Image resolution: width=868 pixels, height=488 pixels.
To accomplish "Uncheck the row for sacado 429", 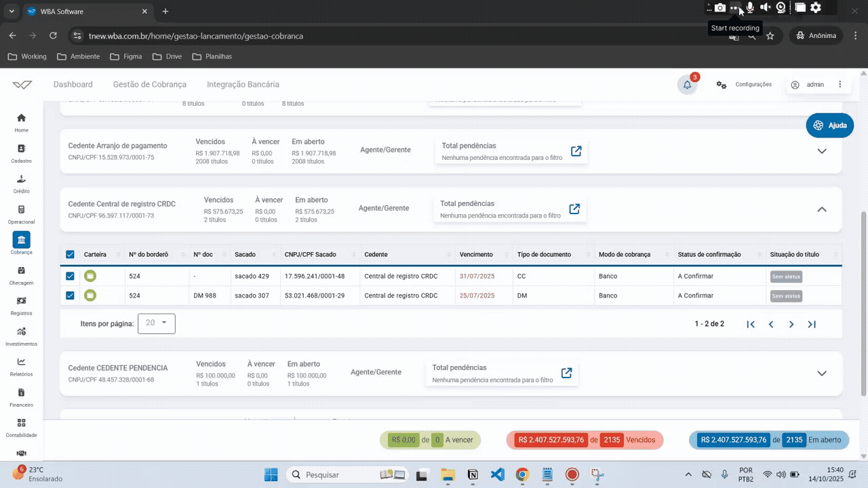I will 70,277.
